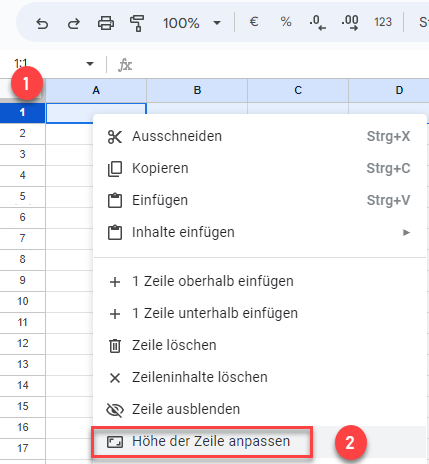Click the Redo arrow icon
This screenshot has height=464, width=429.
(x=74, y=23)
